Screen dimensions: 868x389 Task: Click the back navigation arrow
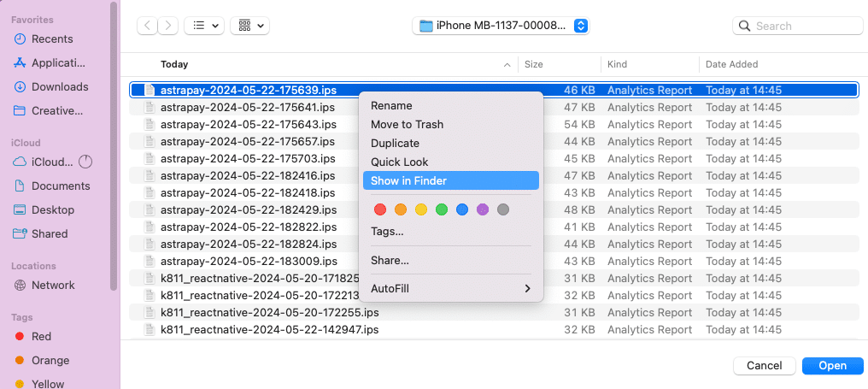pyautogui.click(x=148, y=26)
